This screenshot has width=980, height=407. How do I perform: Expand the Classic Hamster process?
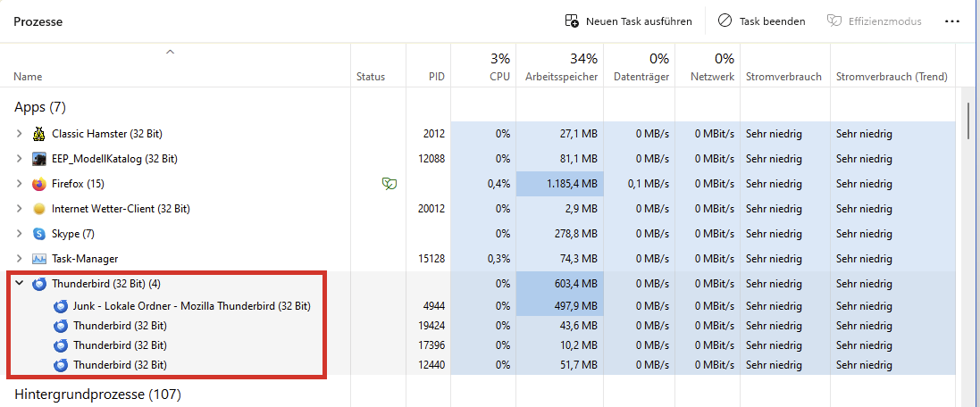click(20, 134)
